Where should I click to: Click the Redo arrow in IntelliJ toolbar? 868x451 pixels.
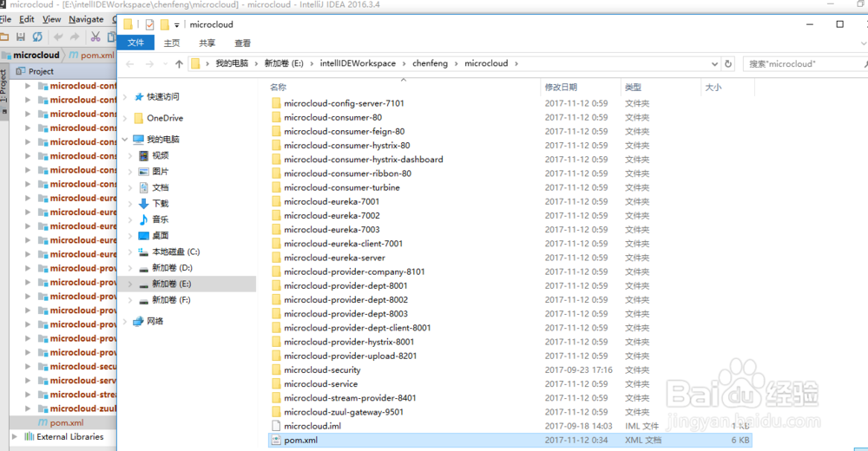pos(74,37)
